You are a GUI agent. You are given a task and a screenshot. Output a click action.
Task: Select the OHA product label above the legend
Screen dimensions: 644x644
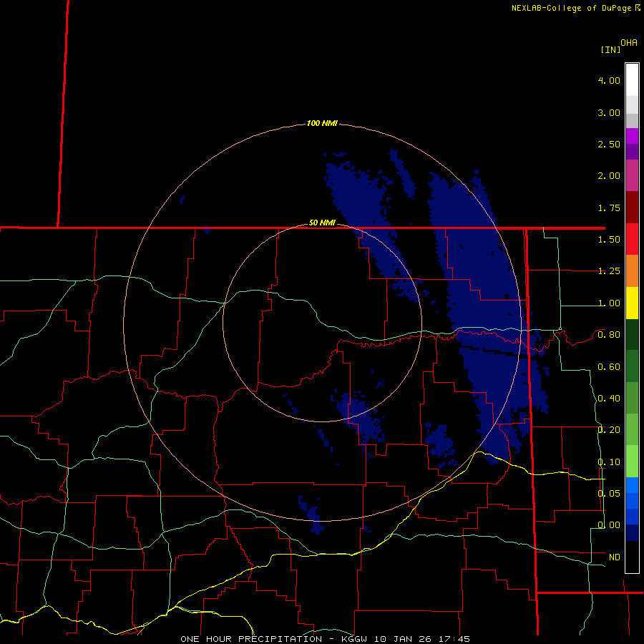pyautogui.click(x=629, y=43)
